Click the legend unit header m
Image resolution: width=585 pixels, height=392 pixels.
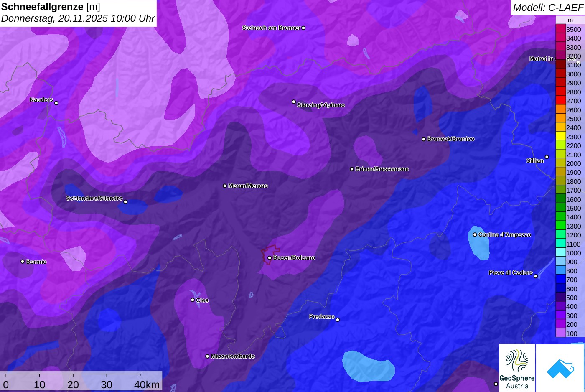point(570,20)
